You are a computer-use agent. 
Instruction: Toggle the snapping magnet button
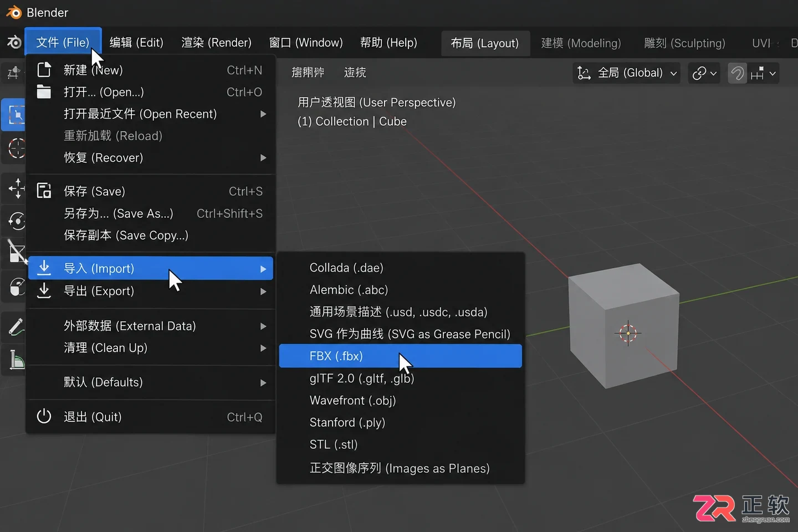coord(737,73)
